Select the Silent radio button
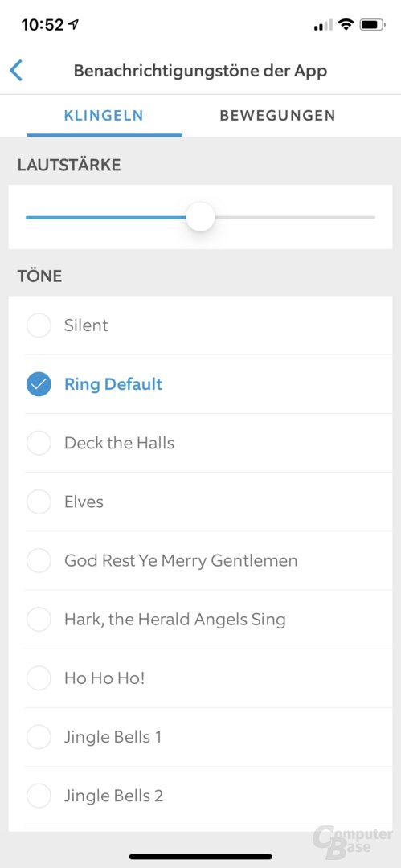 click(39, 325)
